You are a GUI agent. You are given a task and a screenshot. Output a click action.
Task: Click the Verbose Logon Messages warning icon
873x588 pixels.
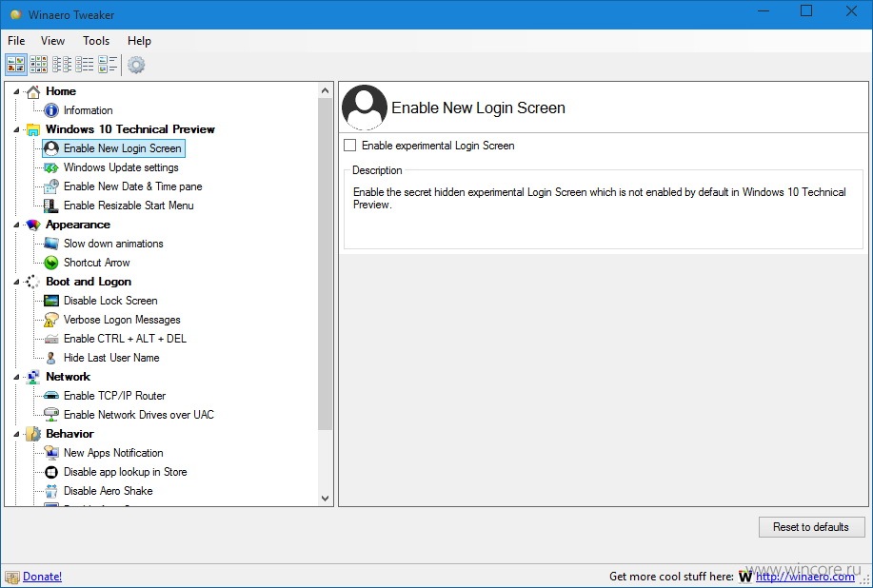[x=51, y=320]
